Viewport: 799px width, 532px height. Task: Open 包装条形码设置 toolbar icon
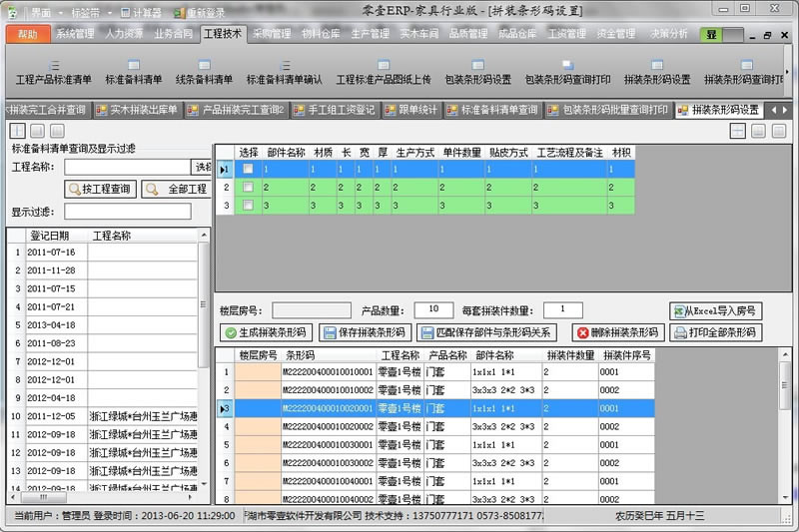coord(478,73)
